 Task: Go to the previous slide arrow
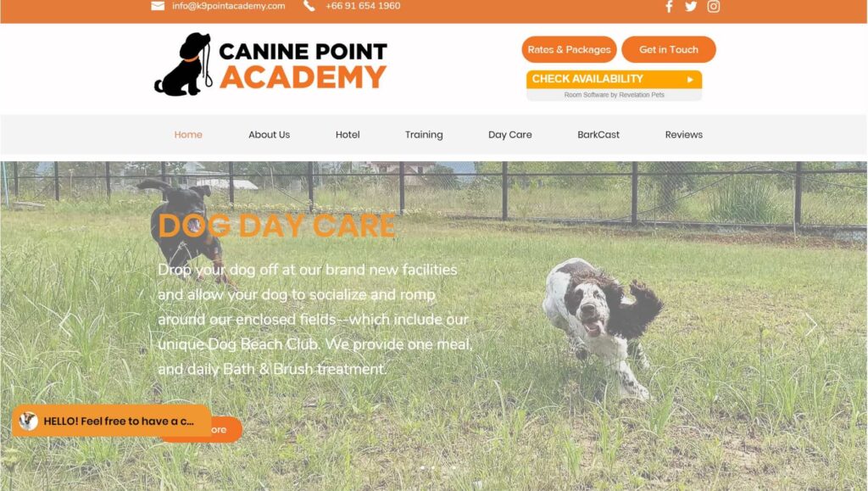(x=64, y=325)
